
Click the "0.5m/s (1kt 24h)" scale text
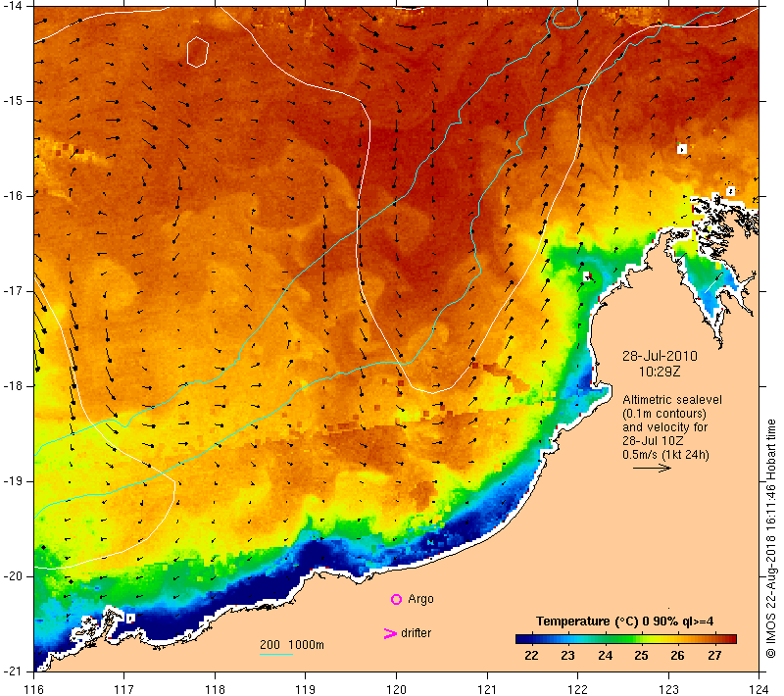[x=665, y=455]
